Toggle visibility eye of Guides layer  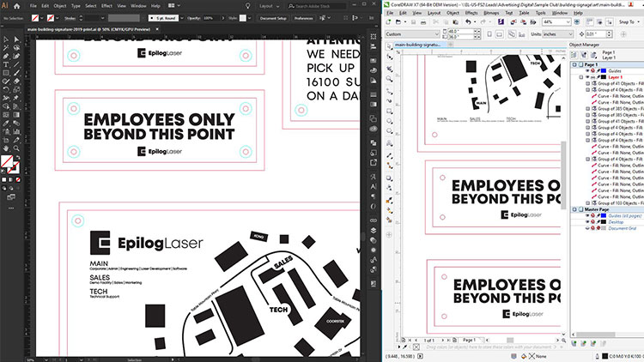pos(587,70)
